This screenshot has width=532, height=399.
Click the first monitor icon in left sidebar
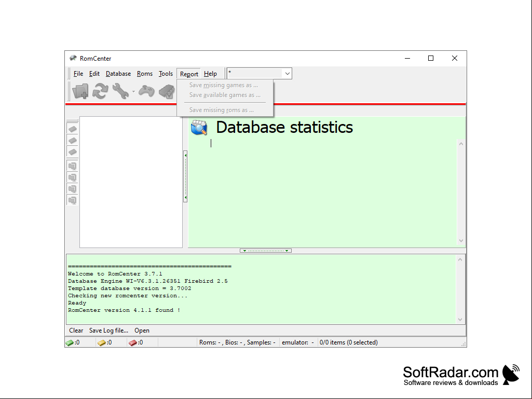pos(72,166)
